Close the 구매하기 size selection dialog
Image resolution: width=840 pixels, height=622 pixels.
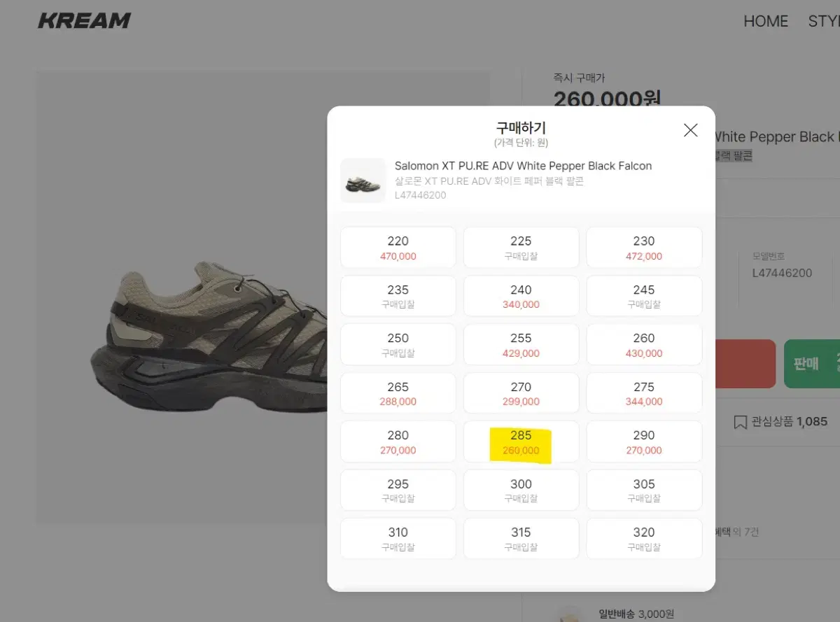(690, 130)
